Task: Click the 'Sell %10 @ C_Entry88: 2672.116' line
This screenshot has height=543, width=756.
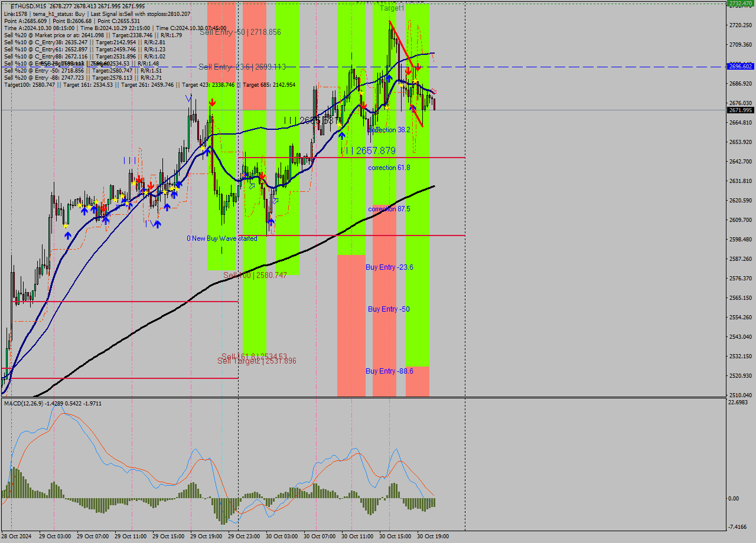Action: (84, 56)
